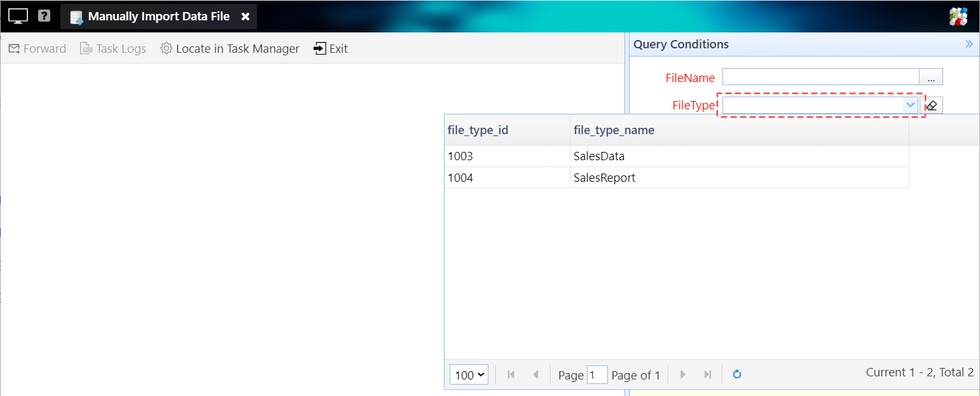Click the FileName input field
The image size is (980, 396).
[820, 77]
